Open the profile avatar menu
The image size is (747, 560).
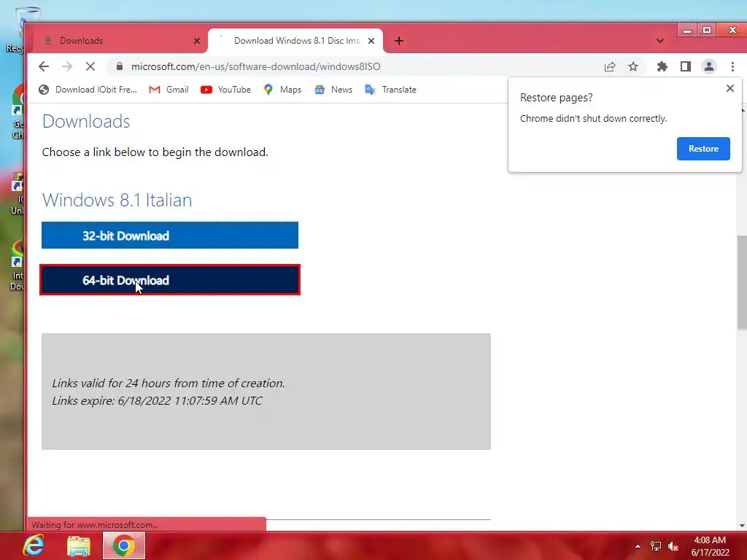[x=709, y=66]
